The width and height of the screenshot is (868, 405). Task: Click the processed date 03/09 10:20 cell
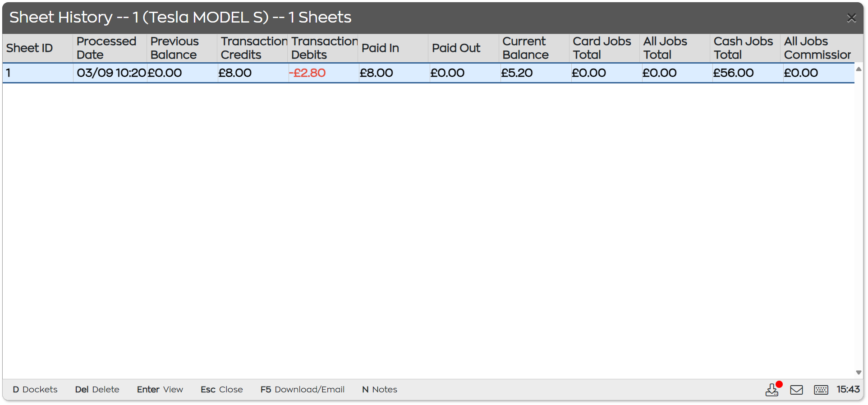111,73
